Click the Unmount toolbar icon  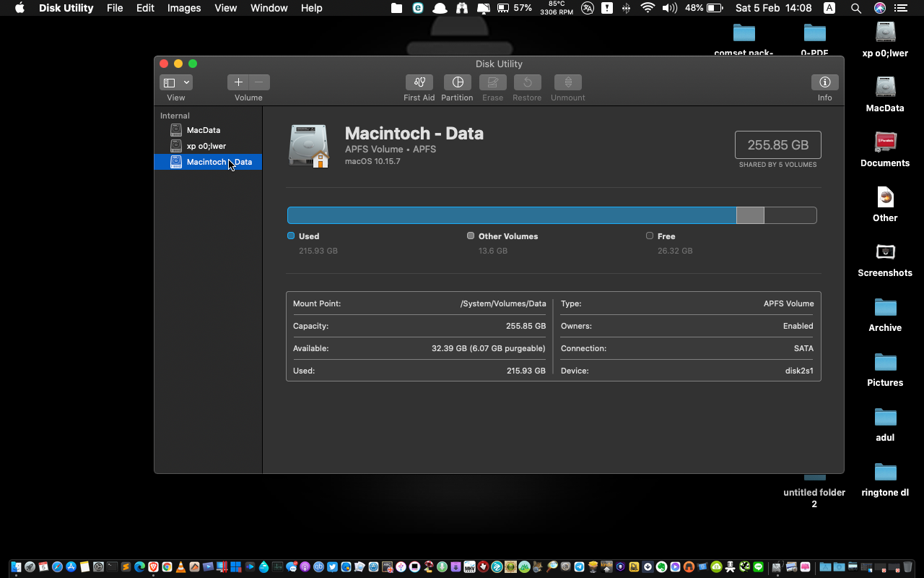coord(568,82)
